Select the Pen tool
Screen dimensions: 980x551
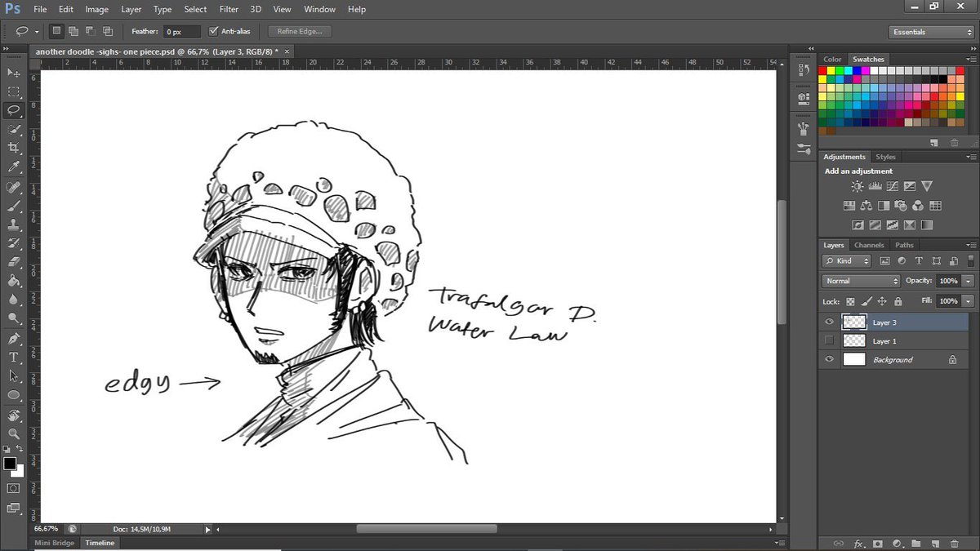(14, 339)
